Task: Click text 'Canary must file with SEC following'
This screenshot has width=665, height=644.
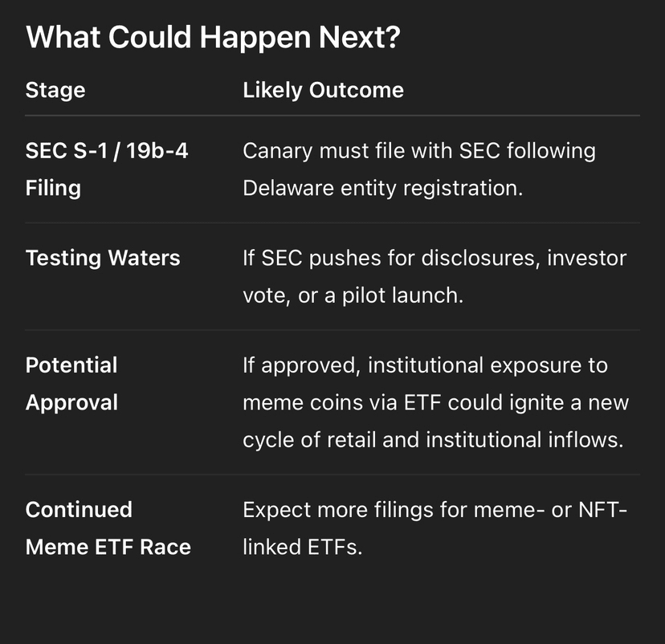Action: point(419,151)
